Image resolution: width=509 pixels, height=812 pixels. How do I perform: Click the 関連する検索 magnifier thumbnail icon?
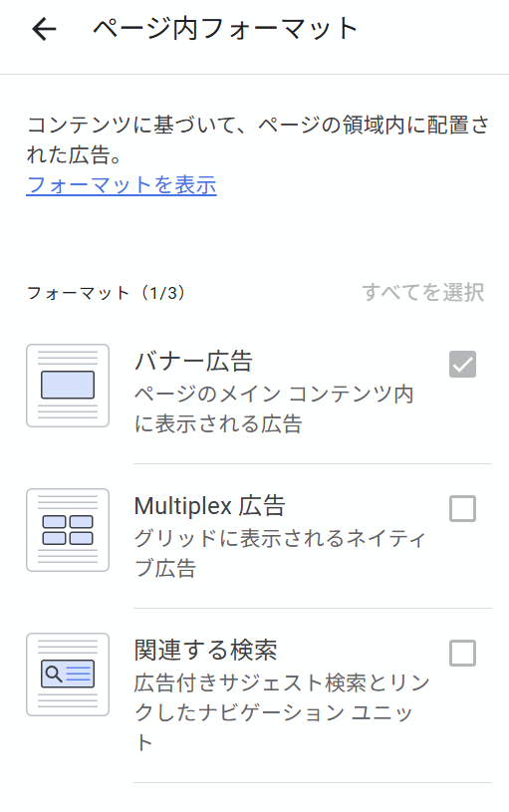pyautogui.click(x=68, y=675)
